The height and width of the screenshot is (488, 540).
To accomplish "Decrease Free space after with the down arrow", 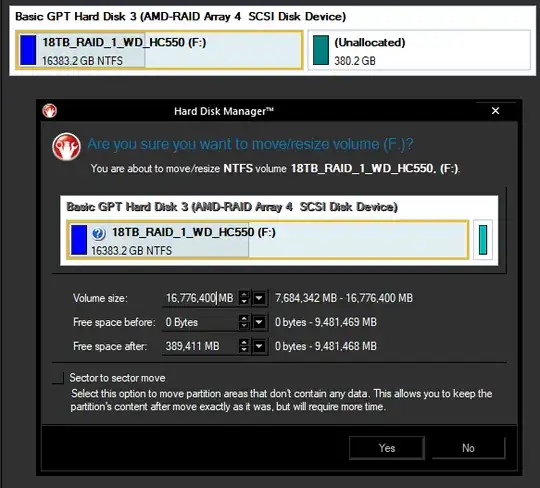I will click(244, 350).
